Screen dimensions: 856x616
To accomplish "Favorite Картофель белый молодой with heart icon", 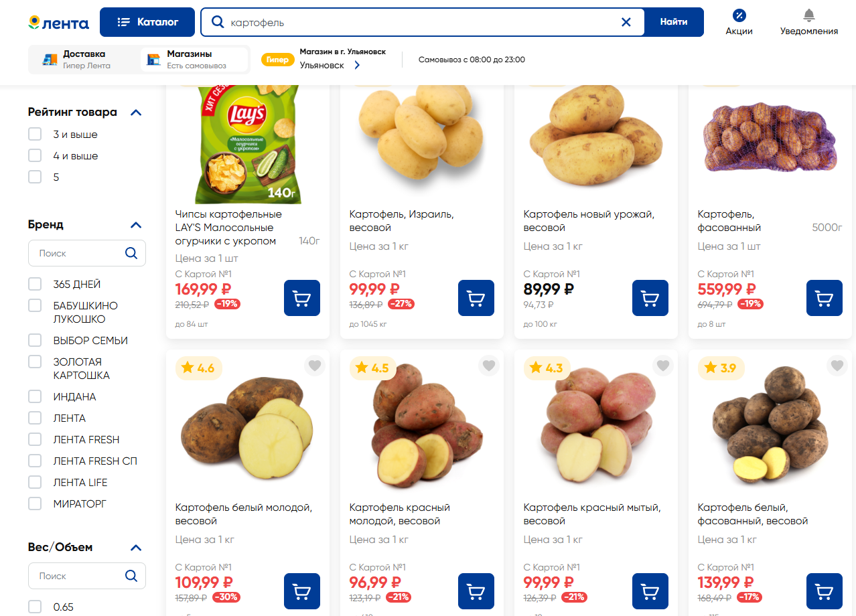I will point(315,366).
